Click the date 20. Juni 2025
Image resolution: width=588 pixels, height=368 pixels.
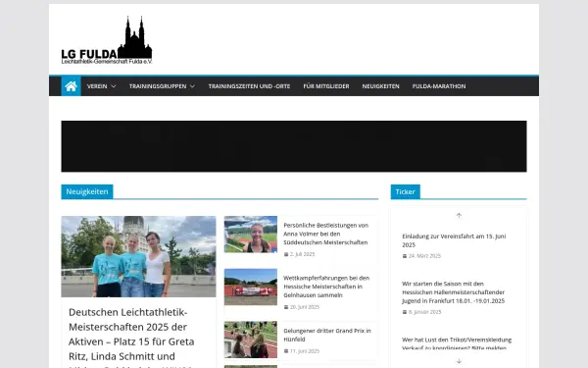tap(305, 307)
